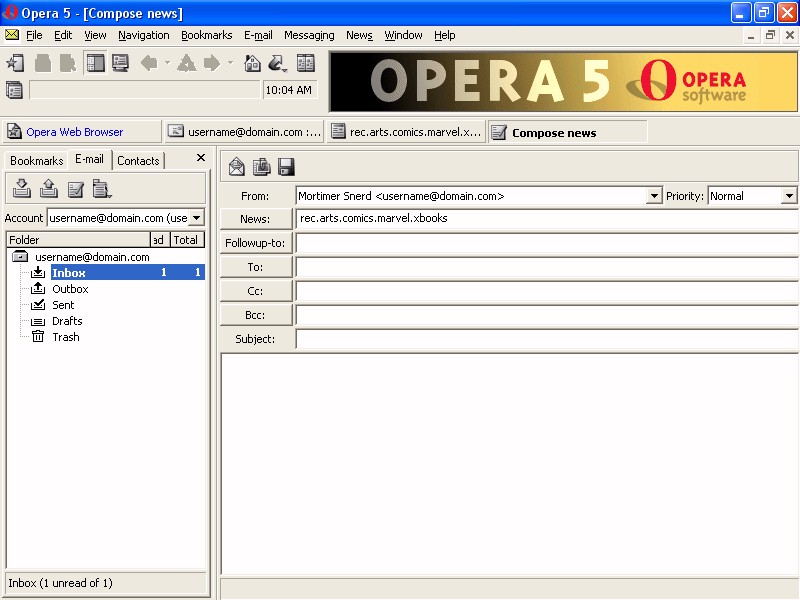Open the Priority dropdown
The image size is (800, 600).
point(789,196)
